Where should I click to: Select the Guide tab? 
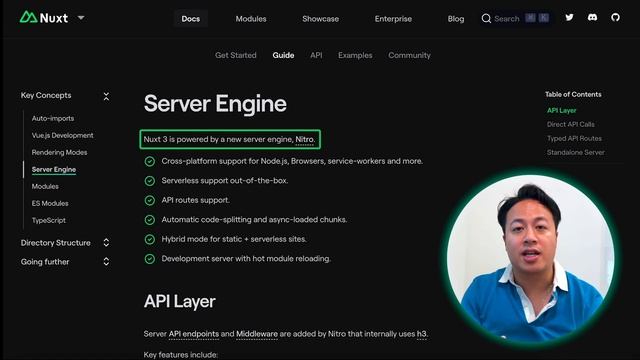click(x=283, y=55)
